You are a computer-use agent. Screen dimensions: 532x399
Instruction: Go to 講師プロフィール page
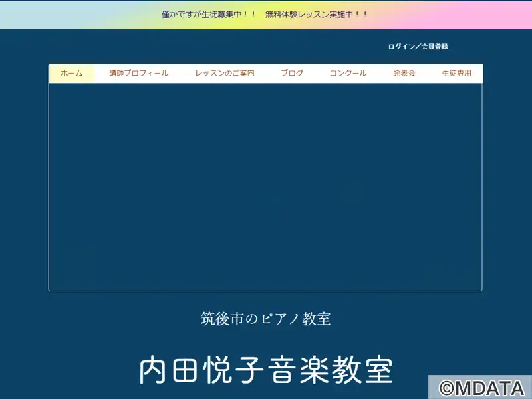[x=139, y=73]
